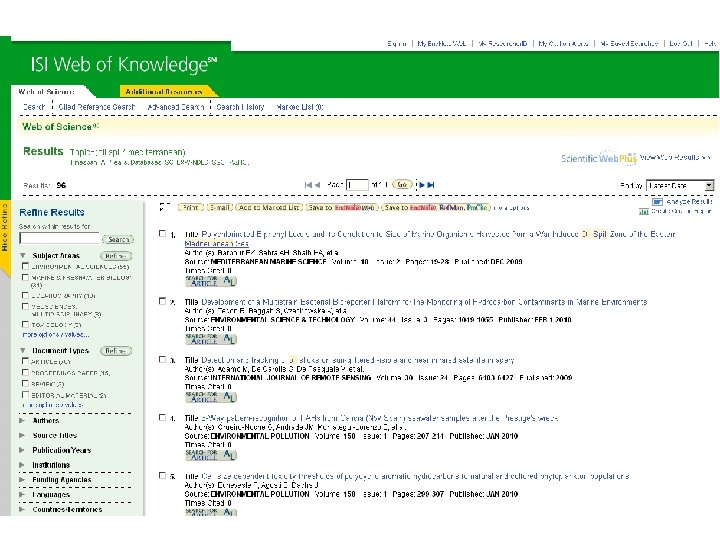
Task: Tick checkbox for result 5
Action: pyautogui.click(x=162, y=475)
